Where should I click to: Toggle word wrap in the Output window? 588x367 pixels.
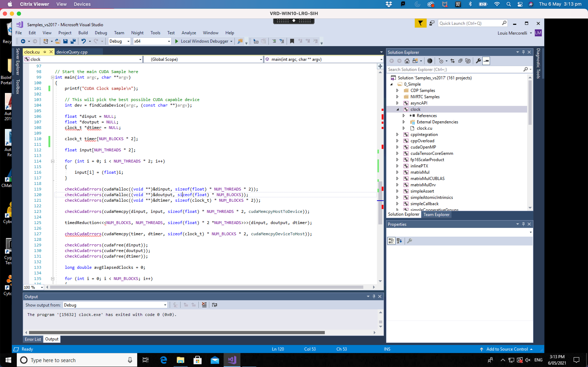(x=214, y=305)
